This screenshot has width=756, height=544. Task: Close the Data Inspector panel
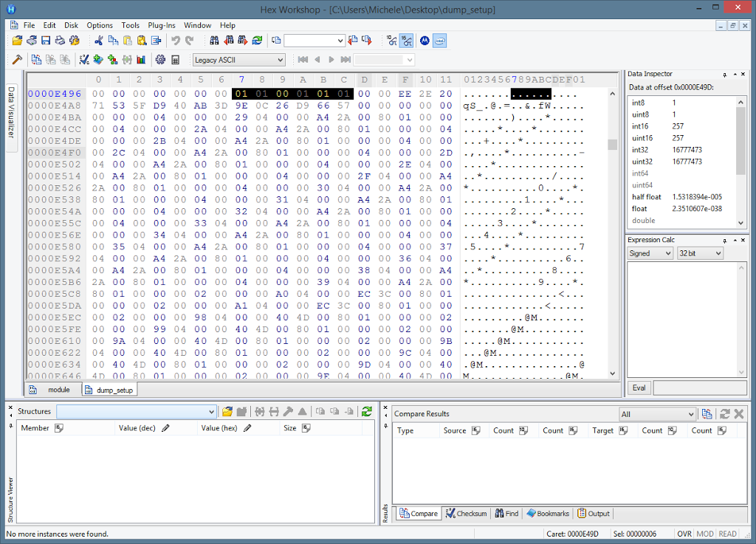tap(743, 75)
